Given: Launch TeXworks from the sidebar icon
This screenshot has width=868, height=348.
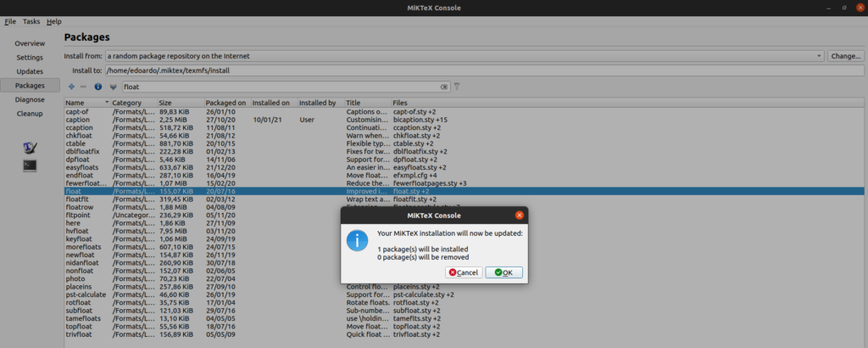Looking at the screenshot, I should (x=30, y=148).
